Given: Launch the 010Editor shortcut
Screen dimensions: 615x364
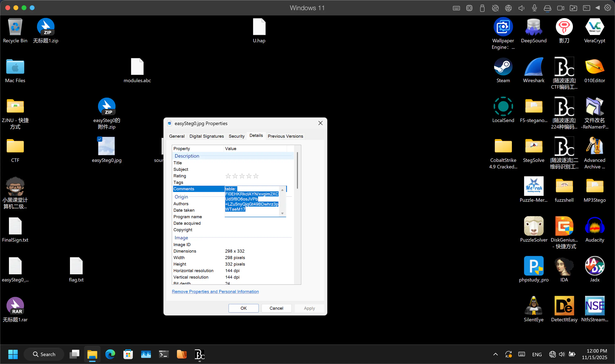Looking at the screenshot, I should (x=594, y=67).
